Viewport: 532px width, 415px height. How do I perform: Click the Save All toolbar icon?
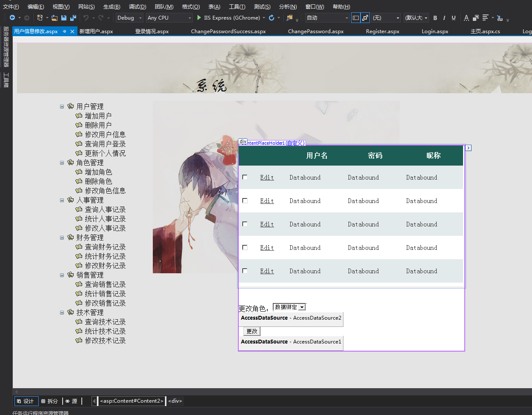coord(73,18)
